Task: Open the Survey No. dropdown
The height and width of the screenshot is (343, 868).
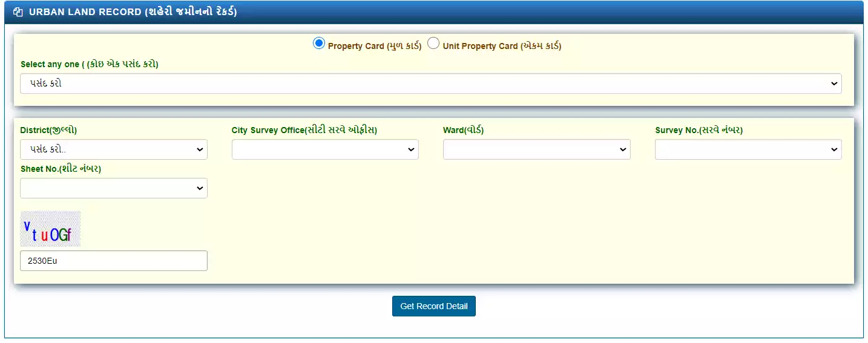Action: [748, 149]
